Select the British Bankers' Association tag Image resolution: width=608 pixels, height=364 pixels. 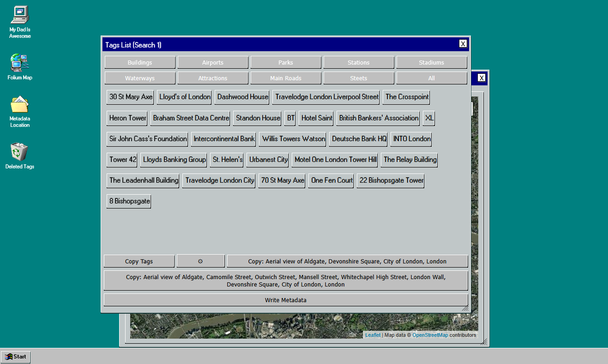(x=379, y=118)
